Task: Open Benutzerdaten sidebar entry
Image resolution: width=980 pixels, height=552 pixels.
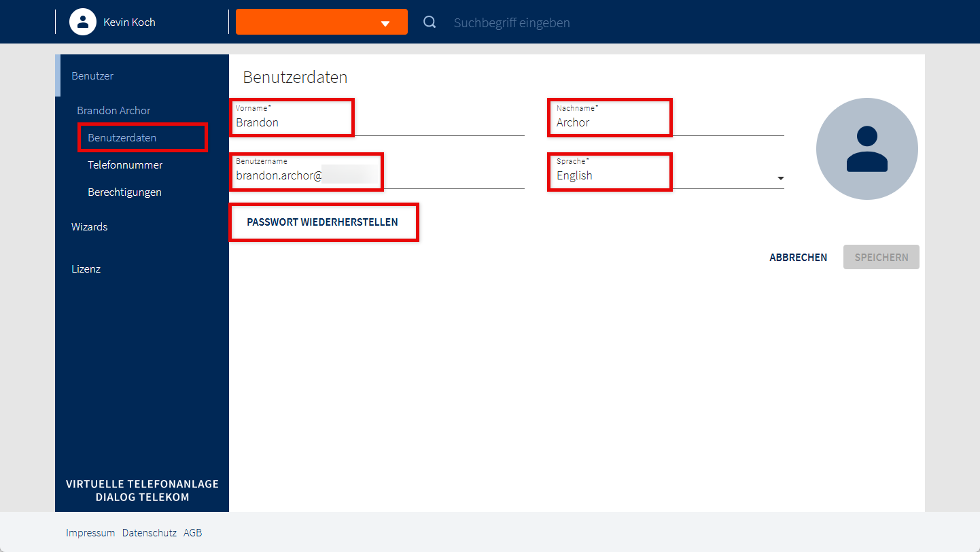Action: [122, 137]
